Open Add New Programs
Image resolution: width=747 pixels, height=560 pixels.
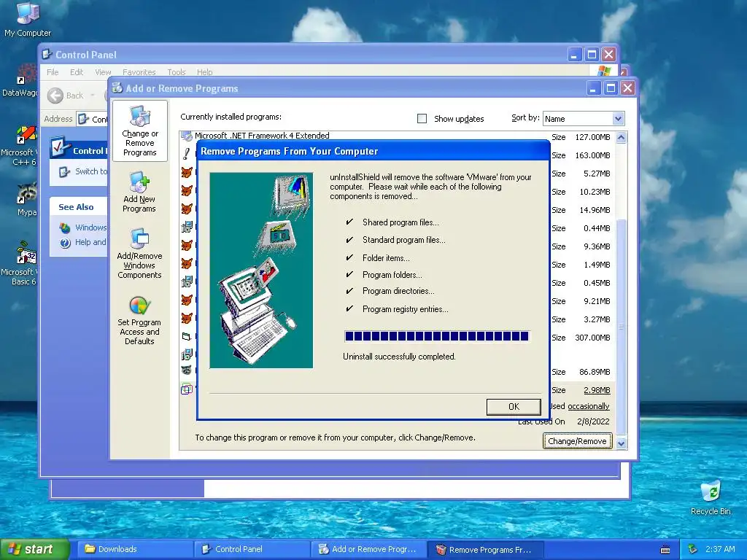[139, 192]
